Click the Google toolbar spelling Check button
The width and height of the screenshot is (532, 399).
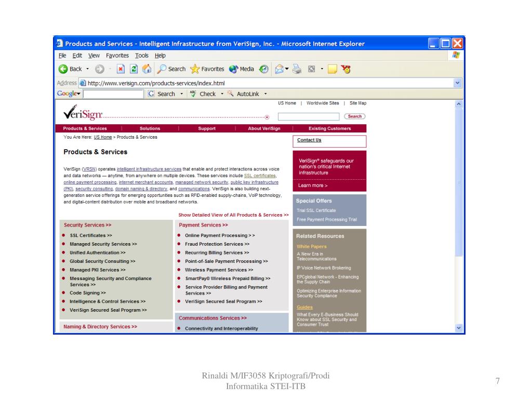[x=203, y=94]
